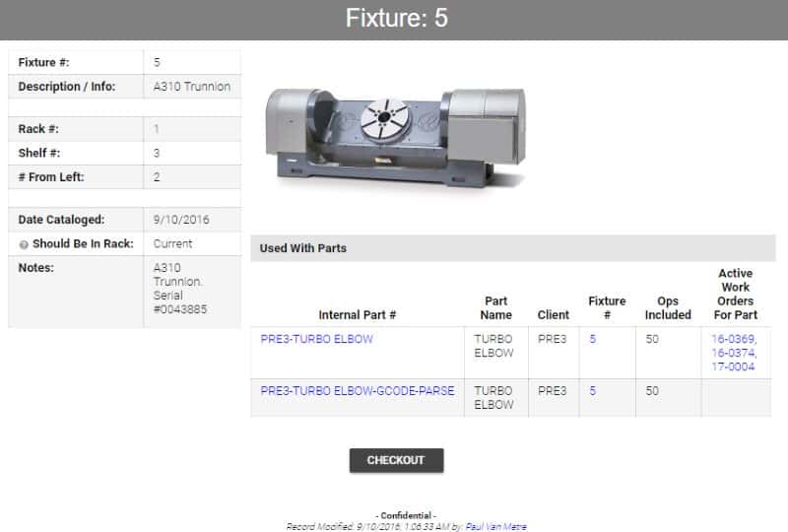Click the A310 Trunnion description value
788x532 pixels.
coord(192,87)
